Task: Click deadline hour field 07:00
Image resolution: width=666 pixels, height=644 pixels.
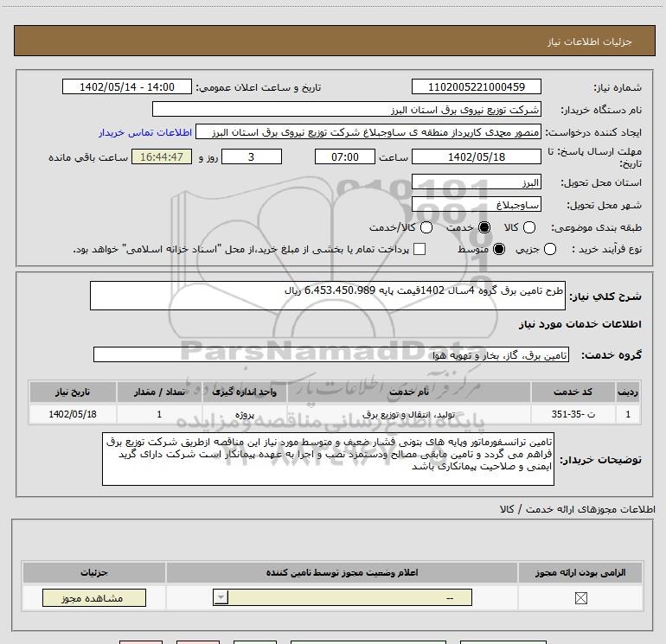Action: [x=345, y=157]
